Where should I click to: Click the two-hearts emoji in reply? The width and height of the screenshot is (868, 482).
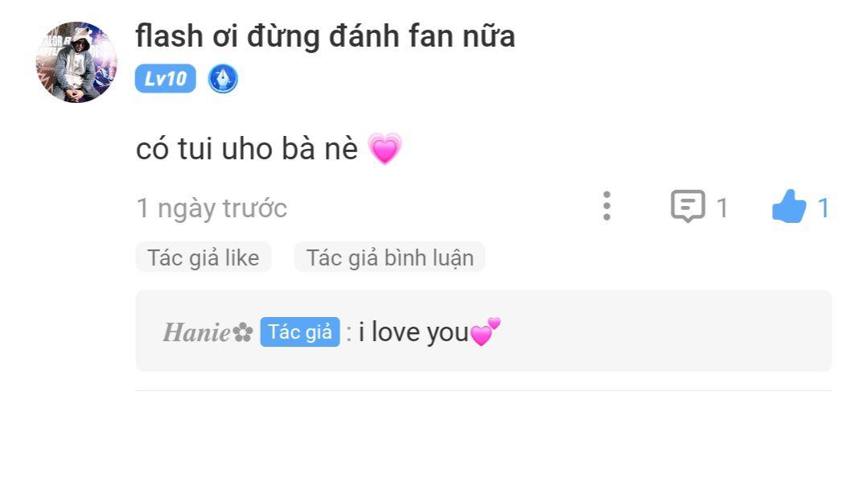pyautogui.click(x=485, y=332)
